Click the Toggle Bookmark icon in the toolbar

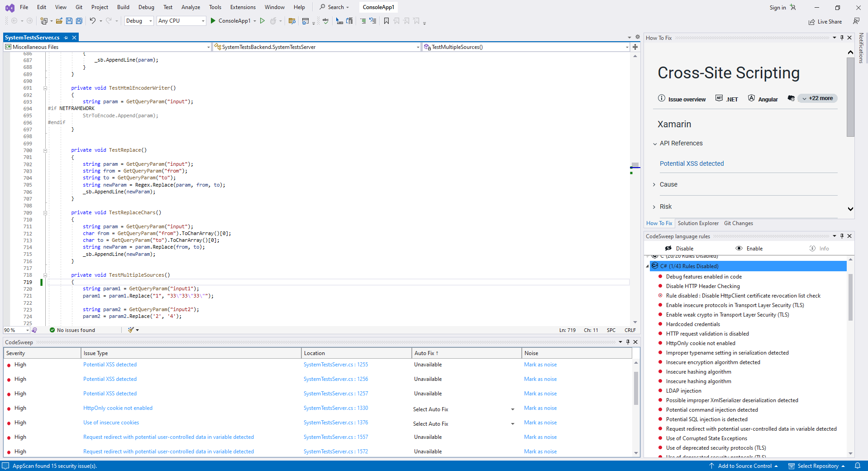pos(386,21)
